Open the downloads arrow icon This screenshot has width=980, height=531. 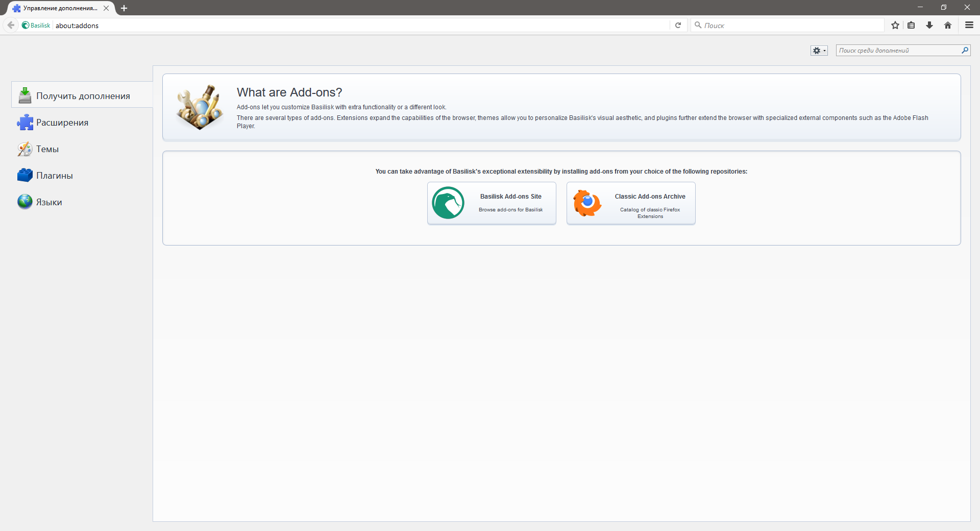click(x=929, y=25)
